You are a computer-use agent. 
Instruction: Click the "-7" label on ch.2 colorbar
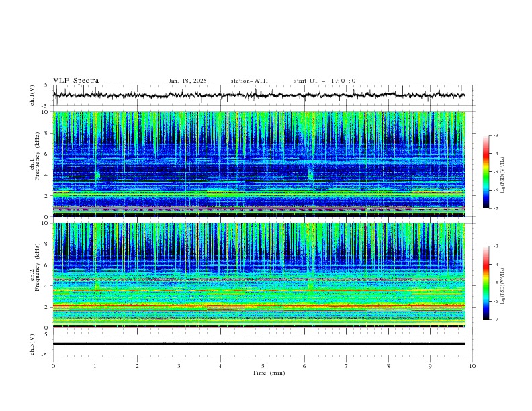495,320
